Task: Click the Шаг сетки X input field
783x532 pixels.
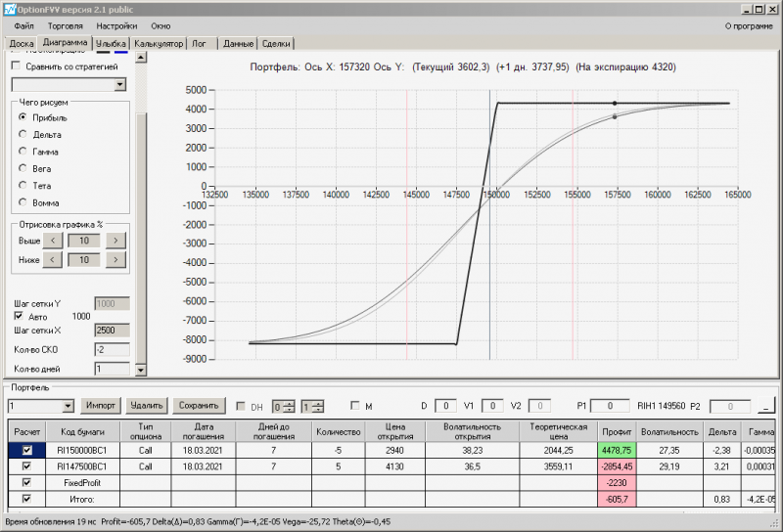Action: [111, 331]
